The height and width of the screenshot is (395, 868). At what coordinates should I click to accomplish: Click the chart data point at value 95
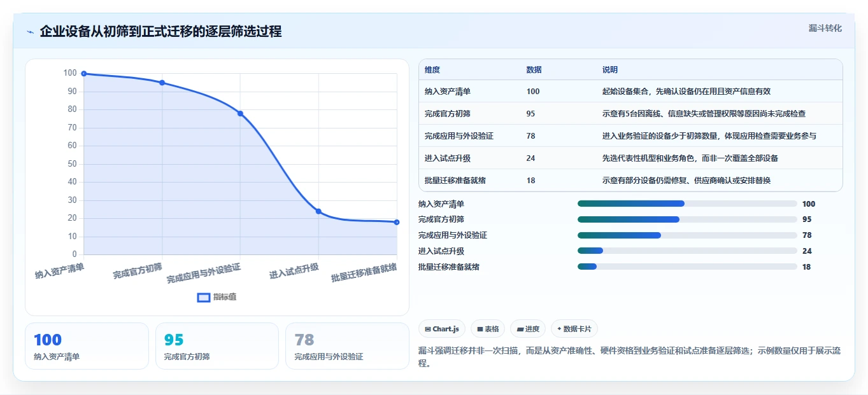point(162,83)
